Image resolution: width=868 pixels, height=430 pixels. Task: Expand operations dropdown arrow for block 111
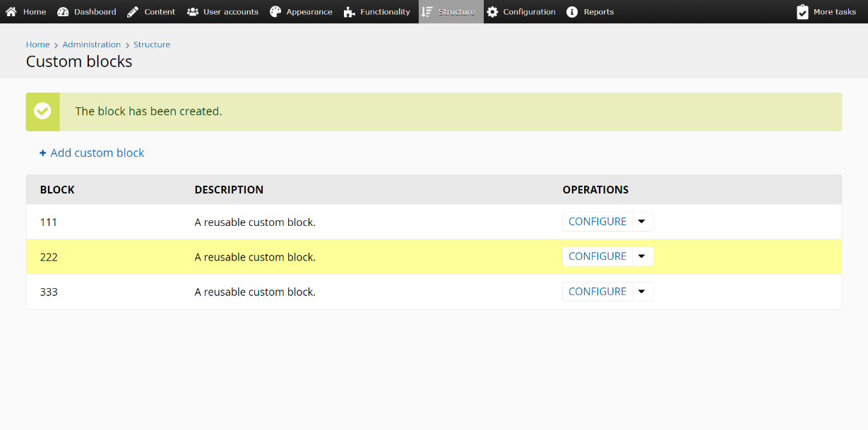642,222
